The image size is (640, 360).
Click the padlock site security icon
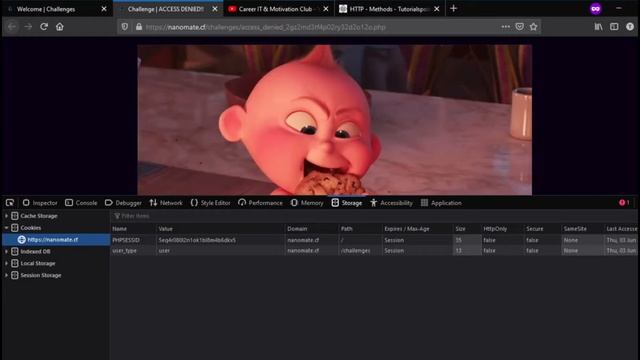139,27
